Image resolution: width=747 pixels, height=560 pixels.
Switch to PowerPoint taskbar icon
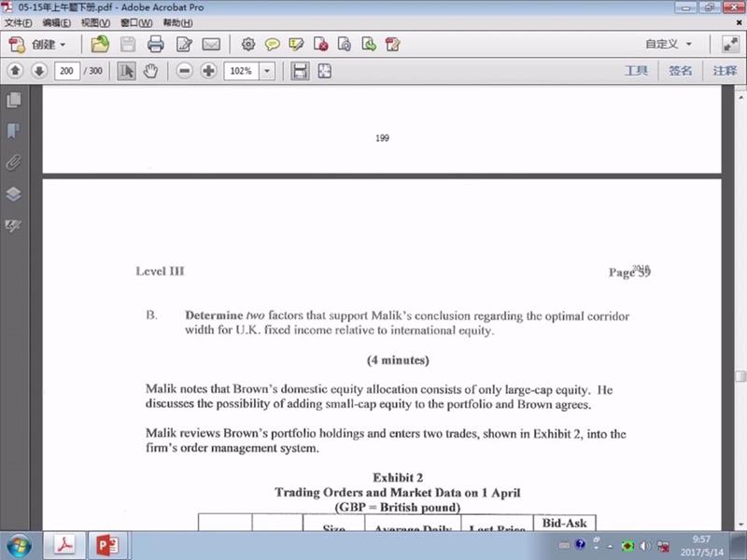pos(107,546)
